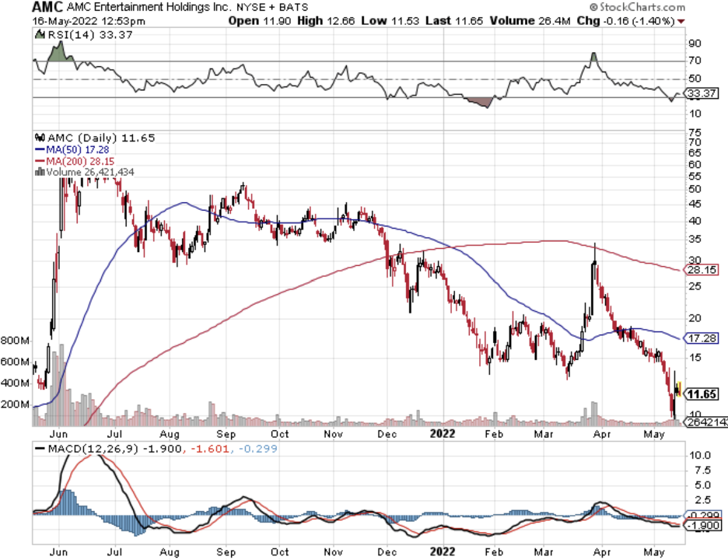Select the red MA(200) 28.15 legend
The image size is (728, 560).
pyautogui.click(x=75, y=161)
